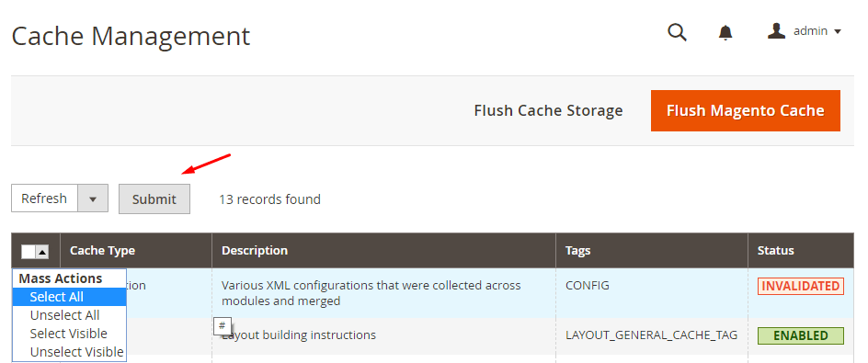Select the Configuration cache row description

(x=371, y=293)
